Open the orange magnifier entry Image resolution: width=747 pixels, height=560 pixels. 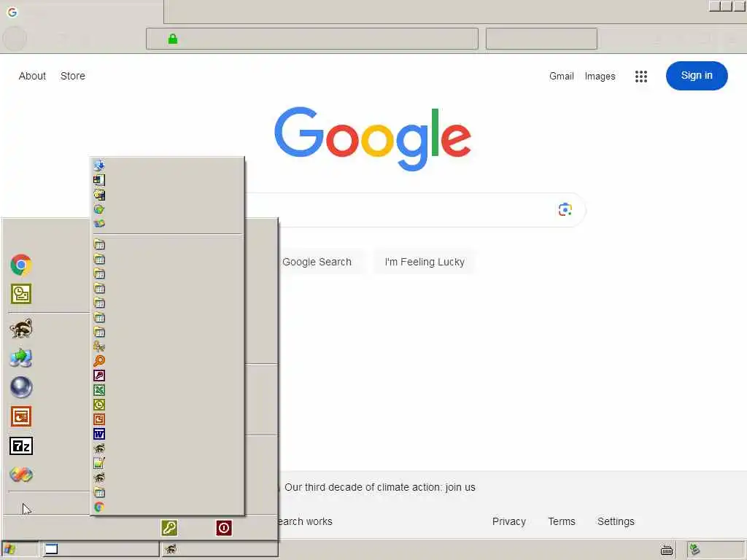(x=99, y=361)
